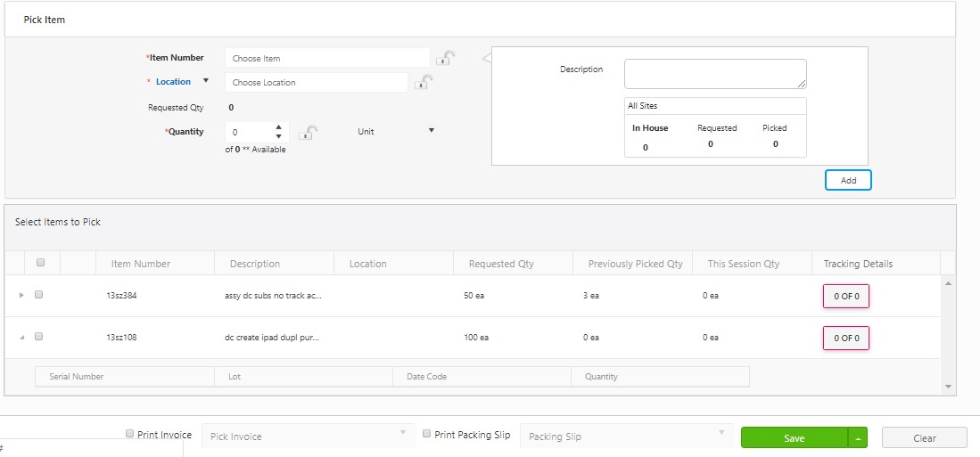Enable the Print Invoice checkbox

point(130,434)
